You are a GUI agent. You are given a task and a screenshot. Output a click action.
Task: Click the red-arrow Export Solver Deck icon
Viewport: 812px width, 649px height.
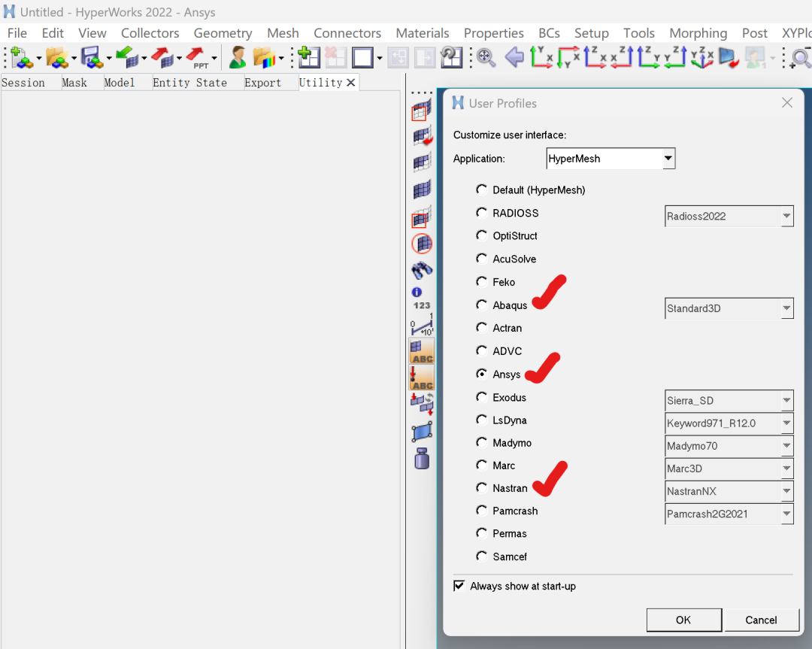click(x=162, y=57)
